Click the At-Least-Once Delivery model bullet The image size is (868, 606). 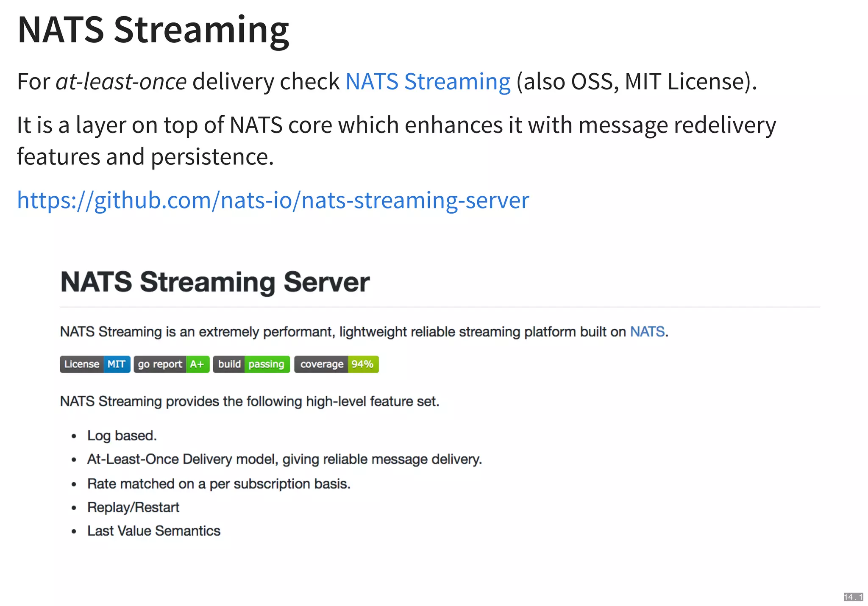(x=285, y=459)
